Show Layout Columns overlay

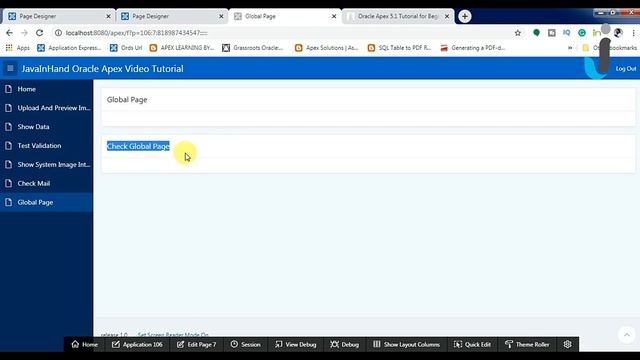click(x=406, y=344)
